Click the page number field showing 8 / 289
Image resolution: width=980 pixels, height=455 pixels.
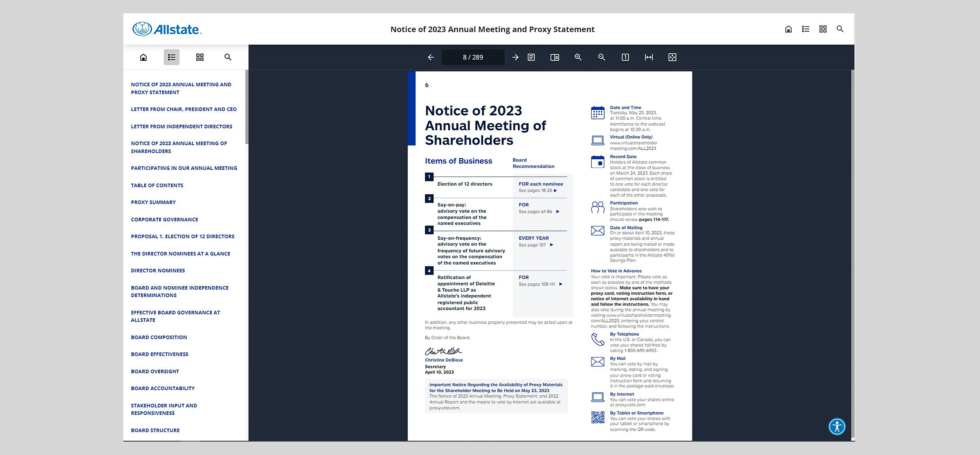point(473,57)
